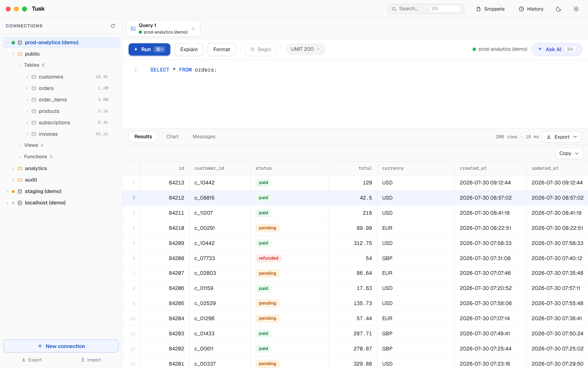Image resolution: width=588 pixels, height=368 pixels.
Task: Click the order_items table icon
Action: pos(34,100)
